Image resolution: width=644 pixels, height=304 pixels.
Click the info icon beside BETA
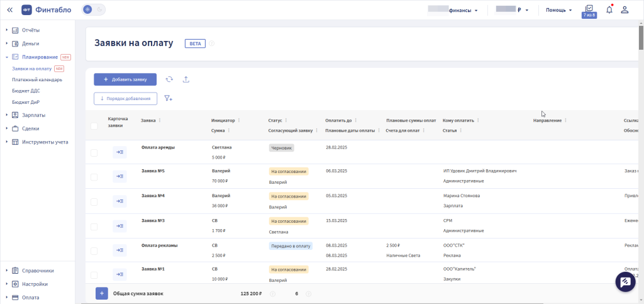(212, 43)
